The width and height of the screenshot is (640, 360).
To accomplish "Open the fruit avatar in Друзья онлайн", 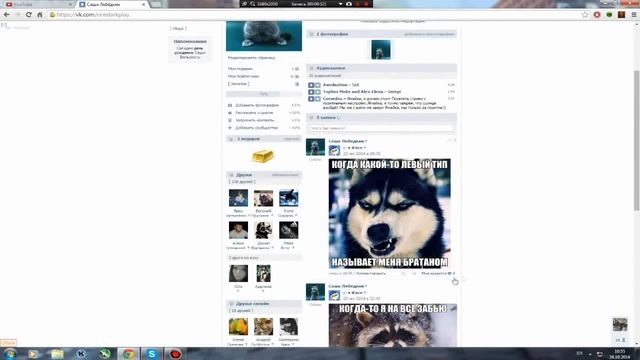I will click(238, 327).
